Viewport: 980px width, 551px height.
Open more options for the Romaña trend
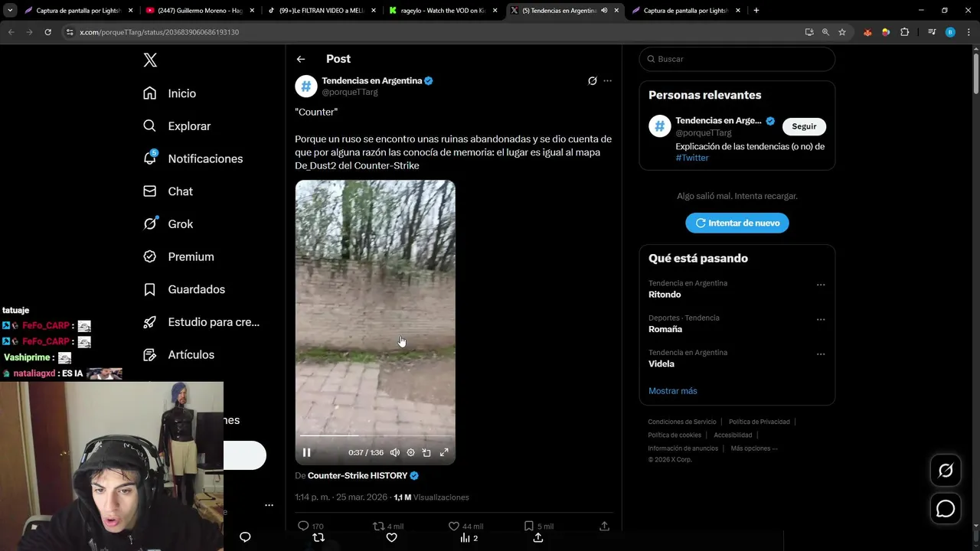click(821, 319)
